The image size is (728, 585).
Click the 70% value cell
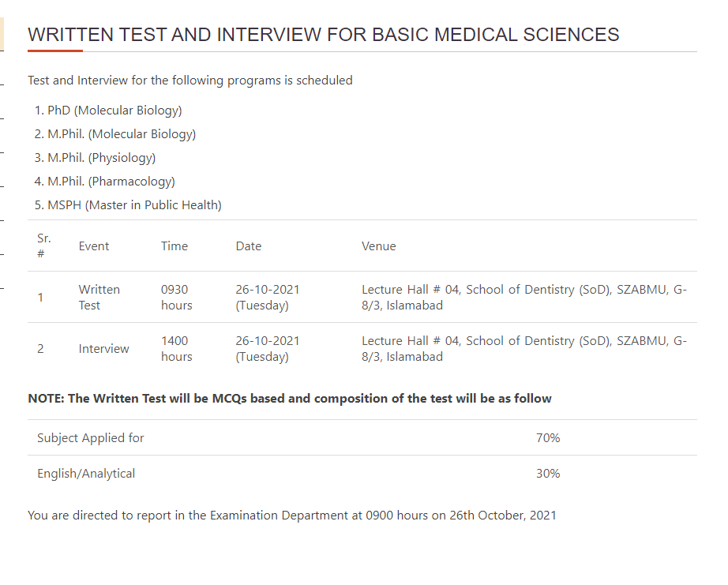pyautogui.click(x=548, y=438)
